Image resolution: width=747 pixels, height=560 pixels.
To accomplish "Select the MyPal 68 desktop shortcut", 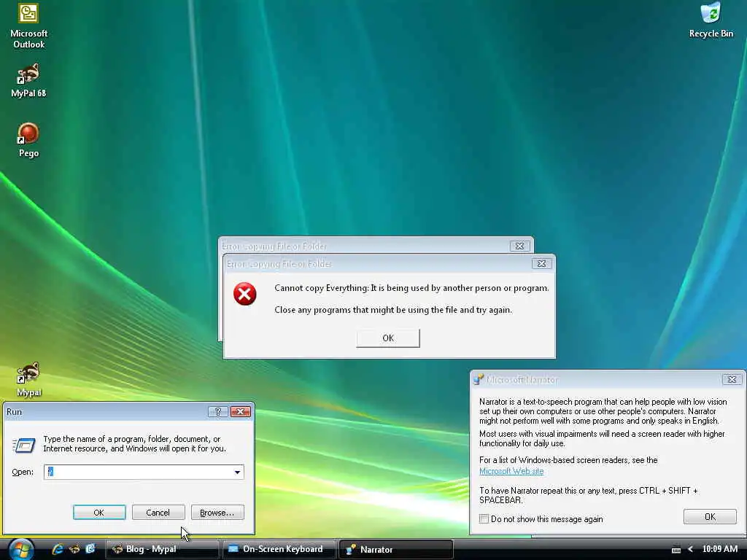I will (28, 81).
